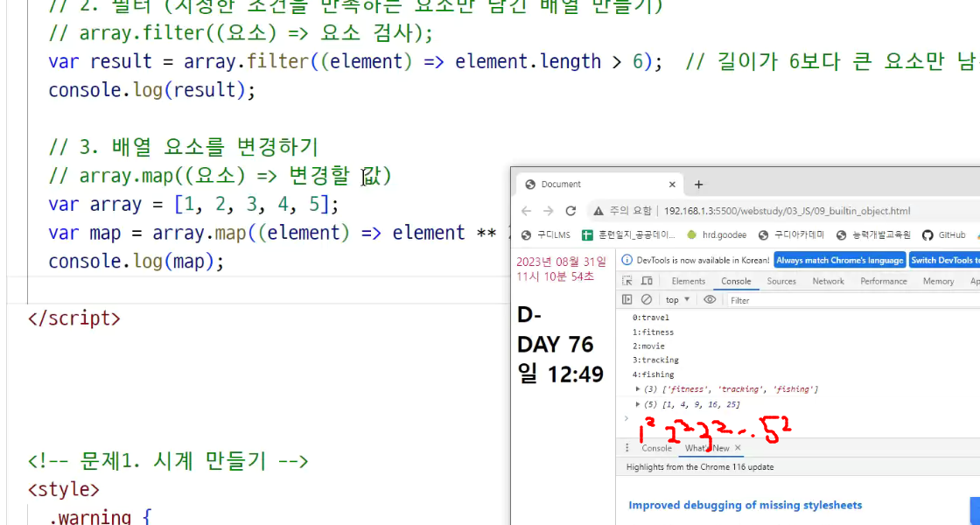Click the Highlights from the Chrome 116 update text

pyautogui.click(x=700, y=467)
